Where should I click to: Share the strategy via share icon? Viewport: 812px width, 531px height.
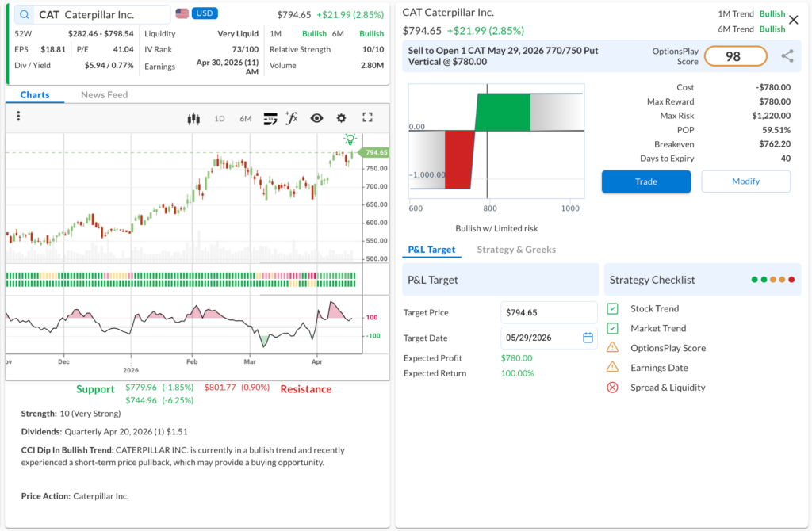pos(787,56)
